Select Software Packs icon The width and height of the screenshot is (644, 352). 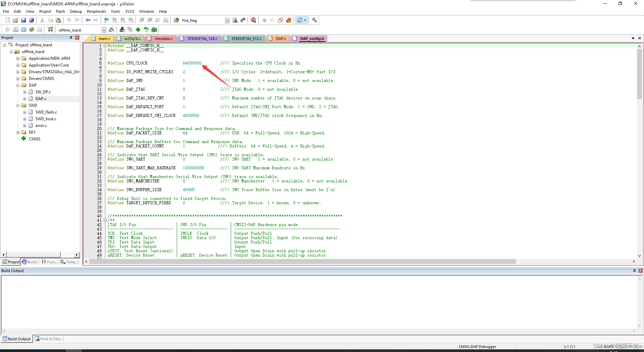[x=146, y=30]
